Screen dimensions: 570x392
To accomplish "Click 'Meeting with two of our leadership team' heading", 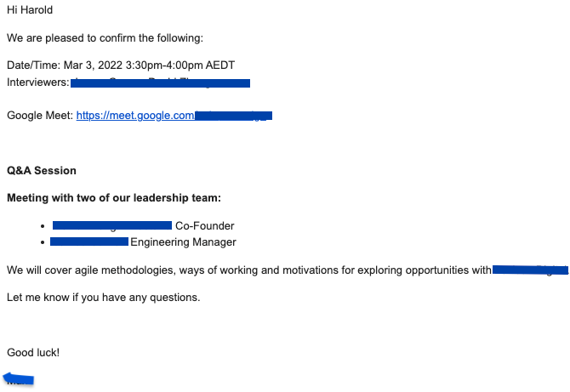I will (x=114, y=198).
